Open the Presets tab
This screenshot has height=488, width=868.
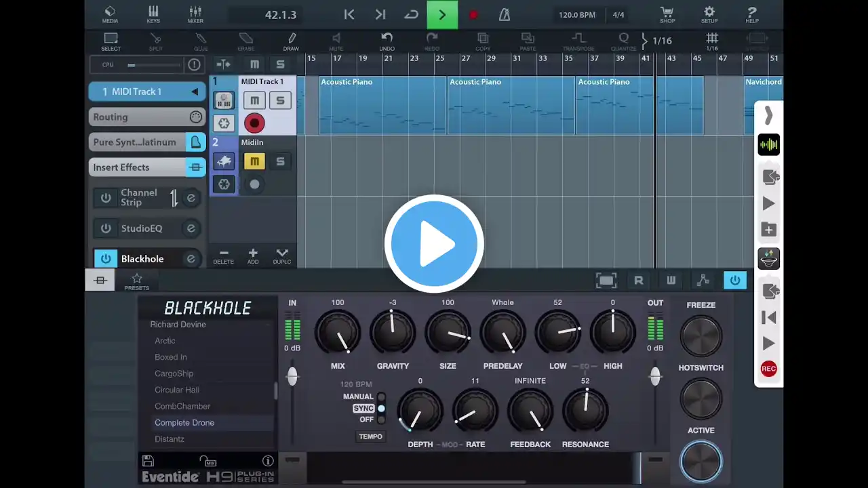pos(136,281)
